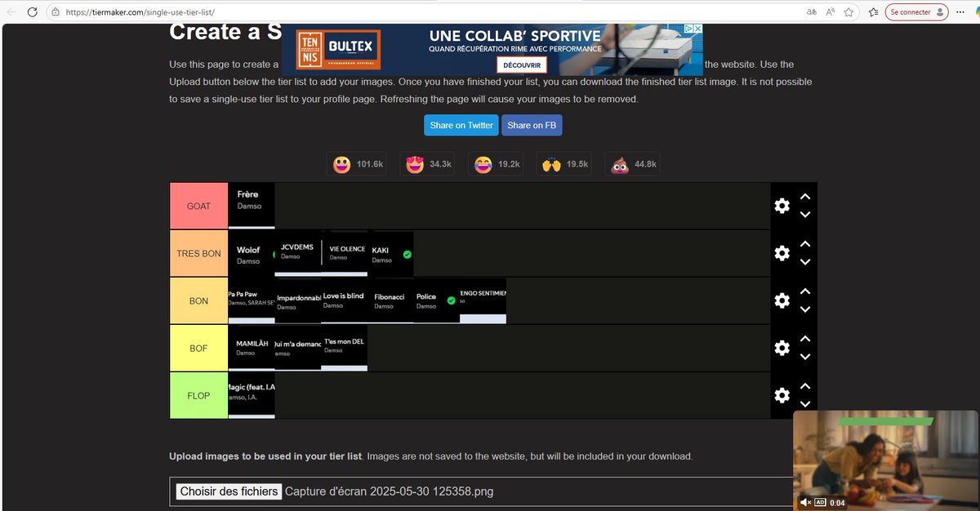Select the VIE OLENCE tile
Screen dimensions: 980x511
(x=345, y=253)
